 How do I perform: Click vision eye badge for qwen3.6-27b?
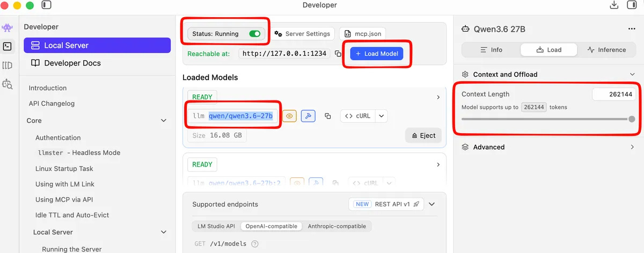point(289,115)
